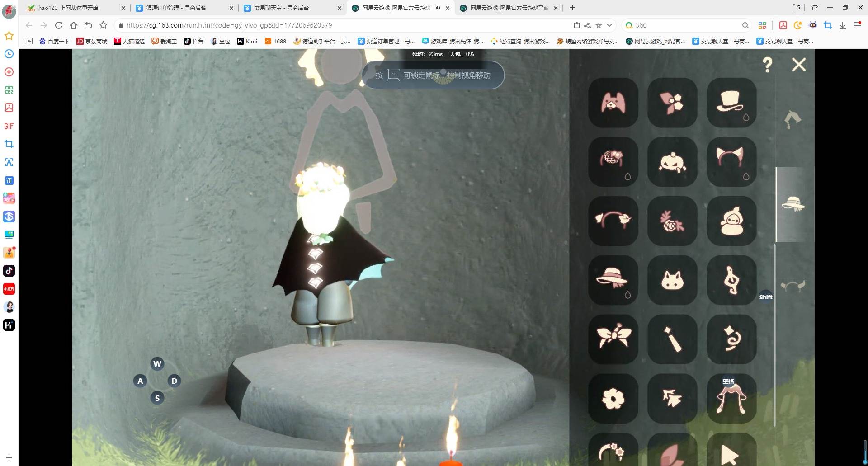This screenshot has width=868, height=466.
Task: Equip the magic wand hairpin accessory
Action: pyautogui.click(x=672, y=339)
